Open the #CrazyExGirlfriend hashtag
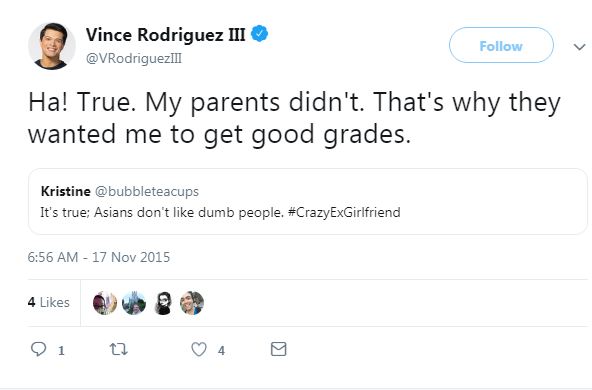The height and width of the screenshot is (390, 592). tap(344, 213)
